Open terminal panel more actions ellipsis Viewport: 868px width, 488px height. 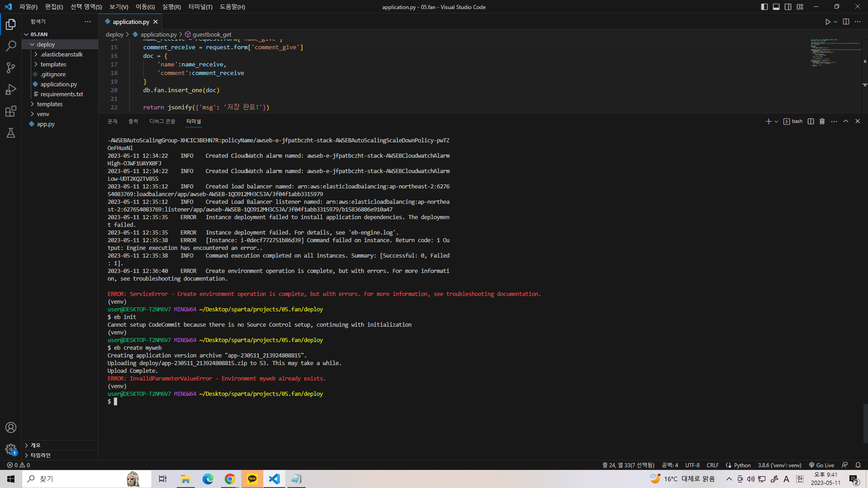tap(834, 122)
